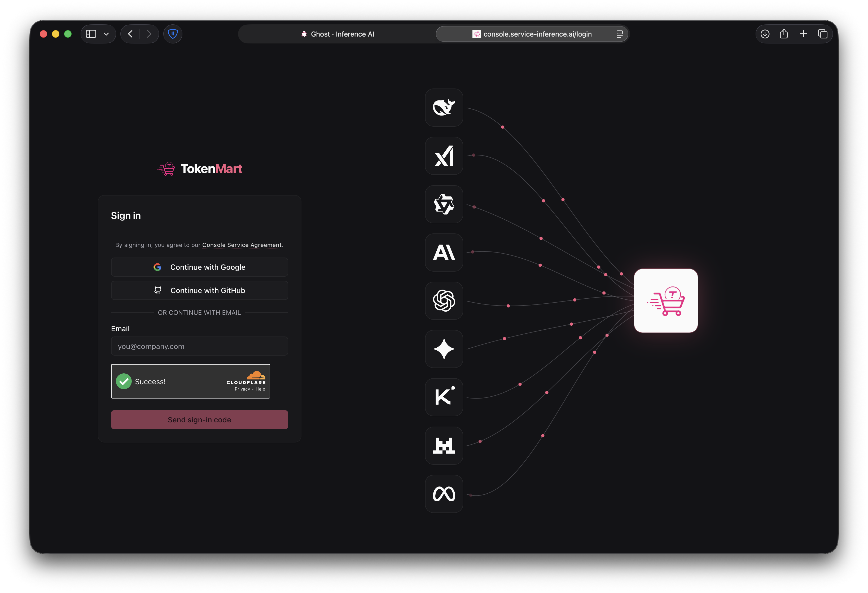Click the Mistral logo tile

444,446
